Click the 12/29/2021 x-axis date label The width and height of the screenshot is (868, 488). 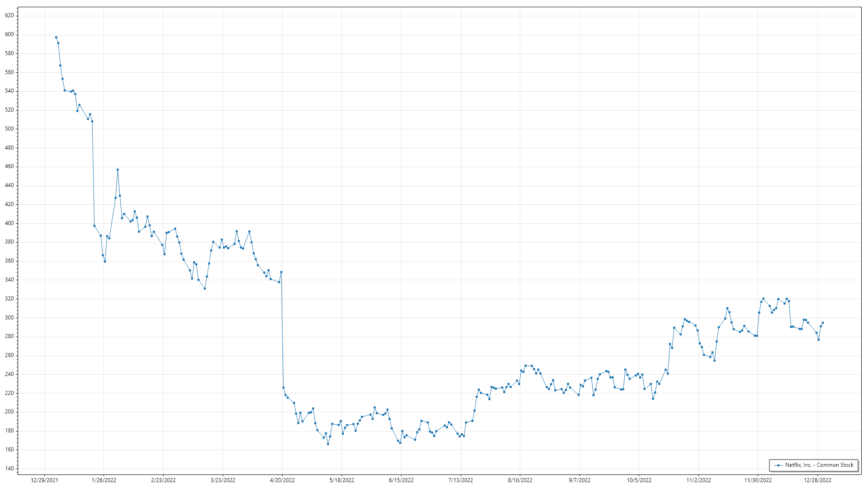click(44, 480)
